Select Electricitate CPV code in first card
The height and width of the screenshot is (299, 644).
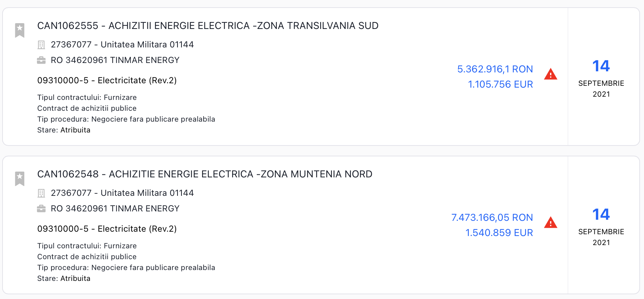(x=107, y=80)
